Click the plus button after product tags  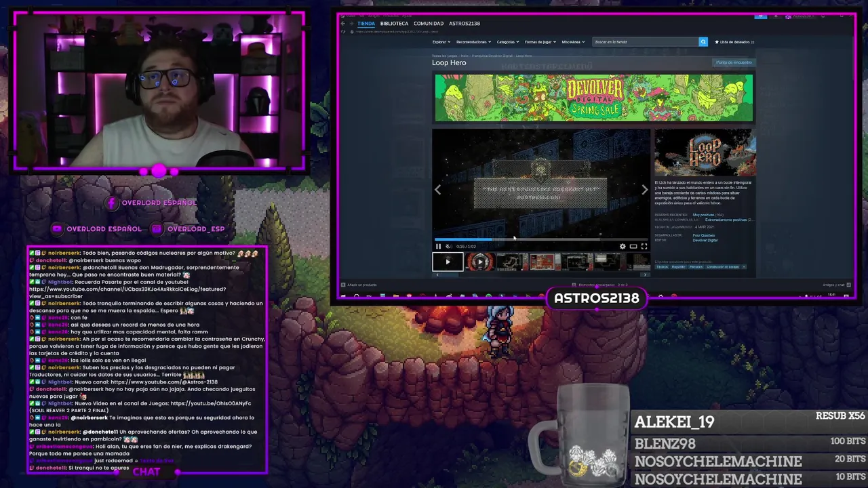coord(744,266)
